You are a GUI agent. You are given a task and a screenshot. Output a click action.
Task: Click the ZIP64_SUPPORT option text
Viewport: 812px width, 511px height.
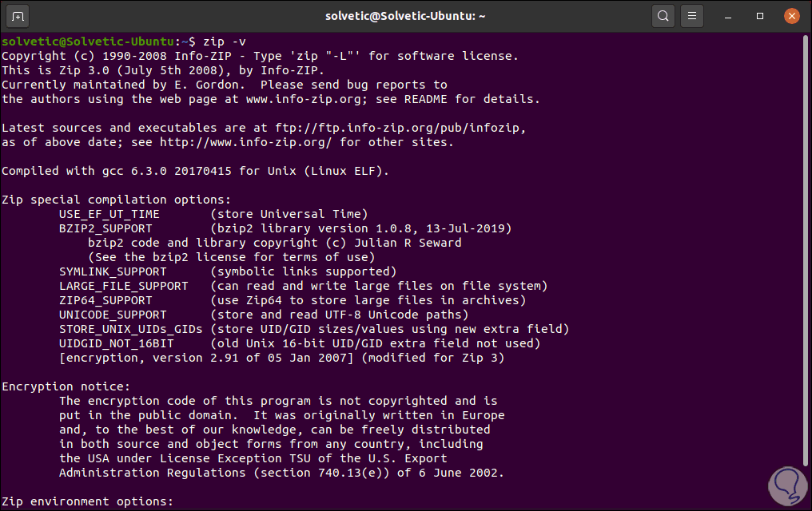(105, 300)
